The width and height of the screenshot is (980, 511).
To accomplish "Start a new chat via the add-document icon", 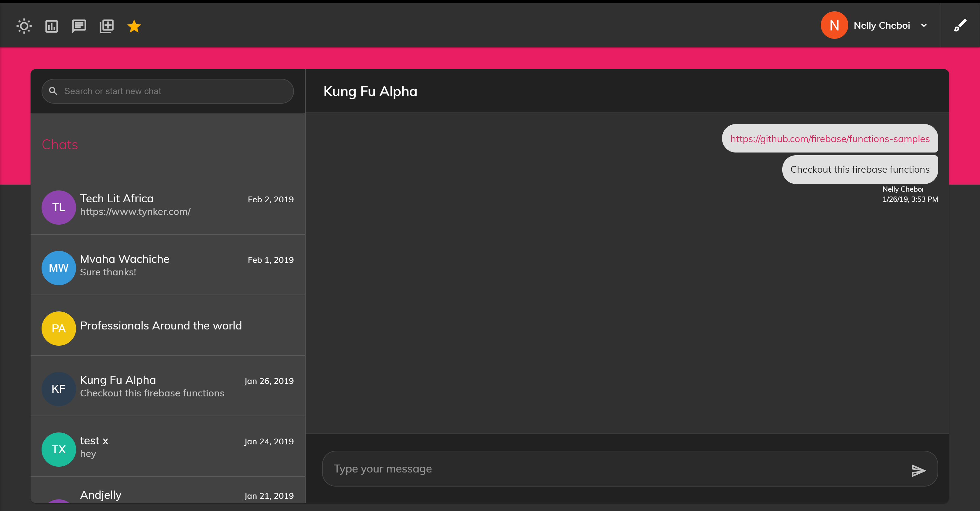I will tap(106, 25).
